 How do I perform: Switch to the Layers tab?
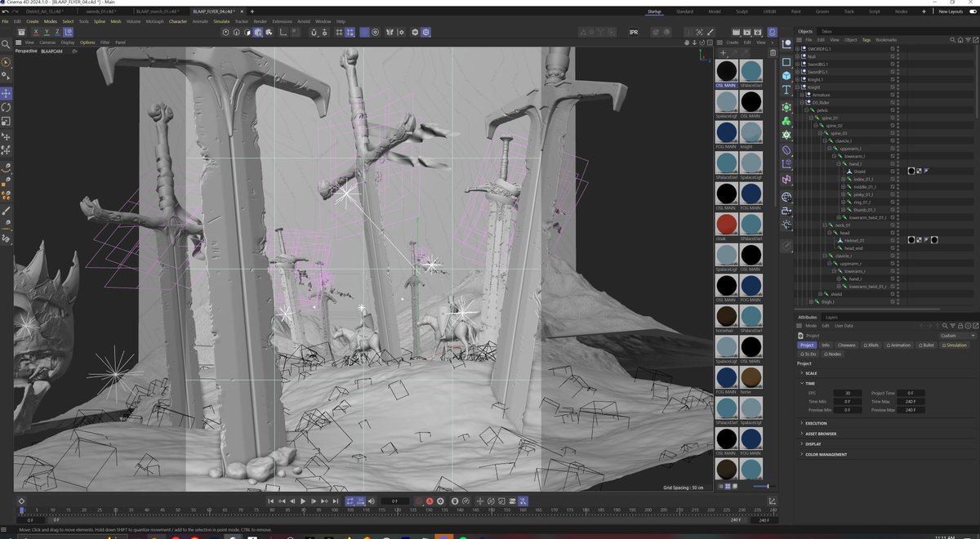pos(831,317)
